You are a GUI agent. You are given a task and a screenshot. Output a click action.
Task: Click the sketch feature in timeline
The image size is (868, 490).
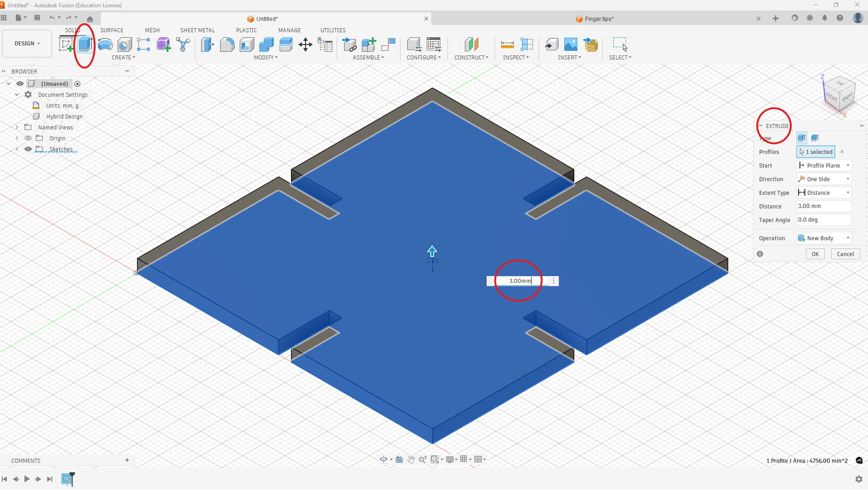point(67,479)
